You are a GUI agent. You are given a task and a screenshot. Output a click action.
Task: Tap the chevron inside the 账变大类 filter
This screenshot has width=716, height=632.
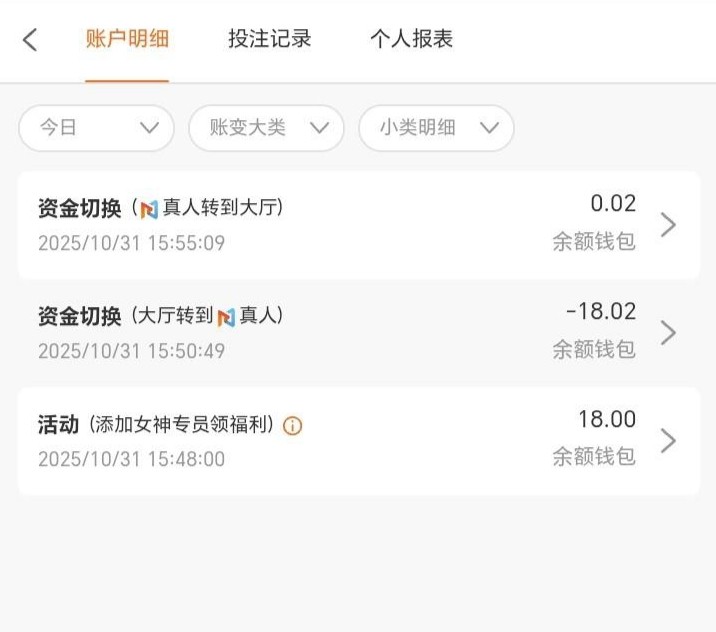(x=320, y=128)
